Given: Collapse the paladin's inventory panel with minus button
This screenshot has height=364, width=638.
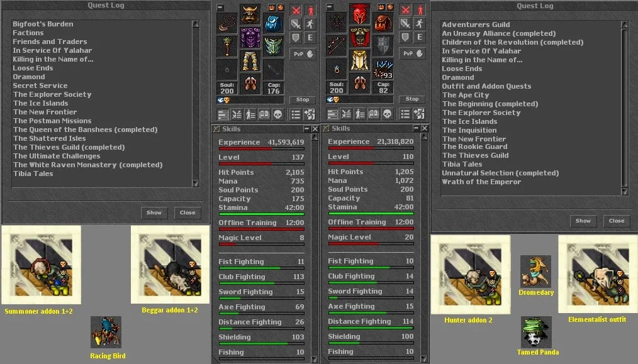Looking at the screenshot, I should point(330,7).
